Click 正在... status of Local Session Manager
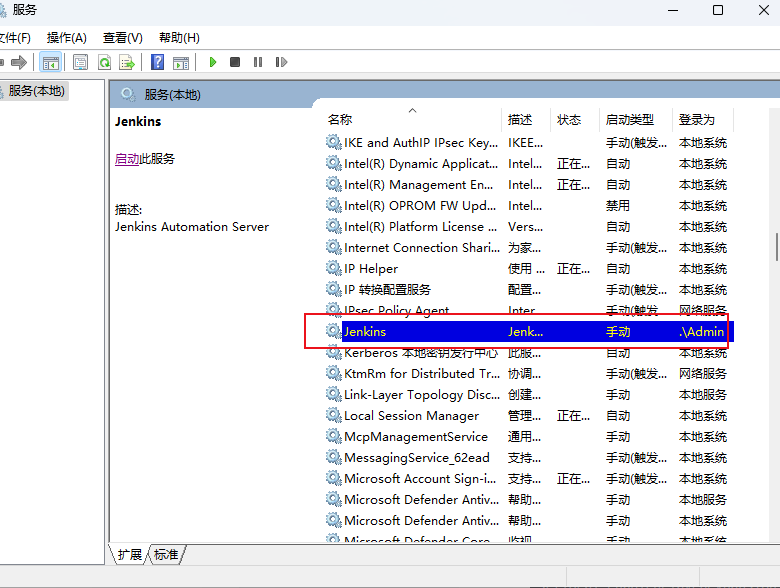Viewport: 780px width, 588px height. point(573,415)
